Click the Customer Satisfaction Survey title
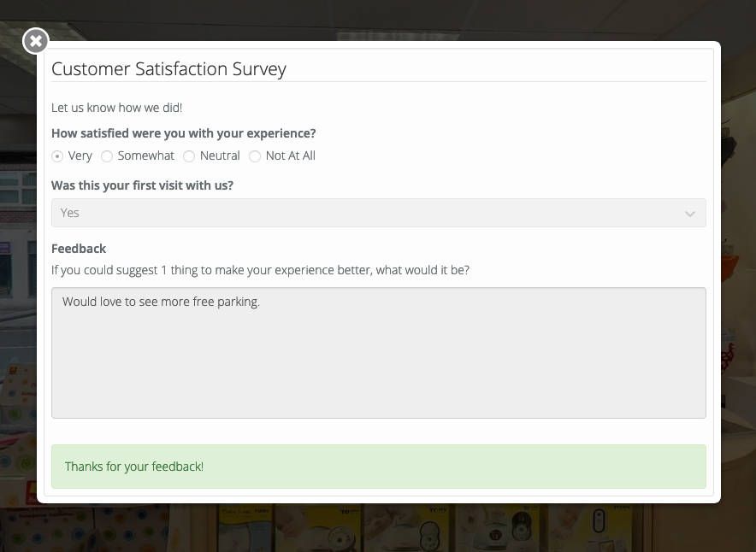 [x=168, y=68]
